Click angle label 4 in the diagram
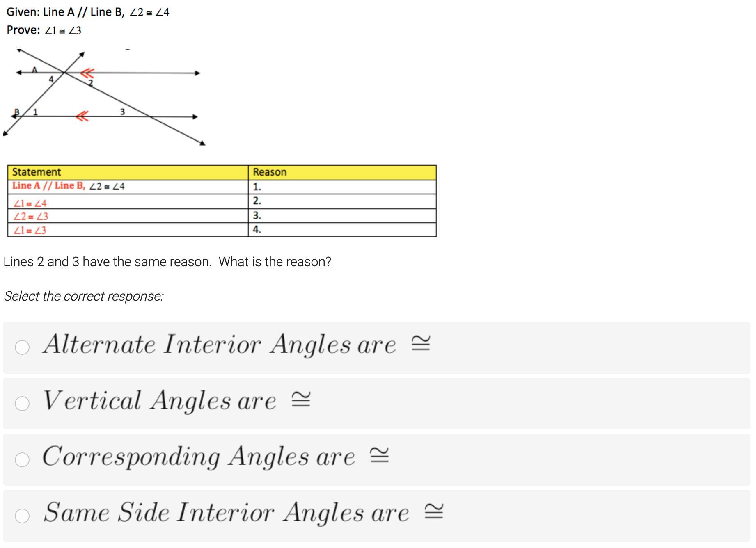The image size is (756, 548). (x=51, y=80)
